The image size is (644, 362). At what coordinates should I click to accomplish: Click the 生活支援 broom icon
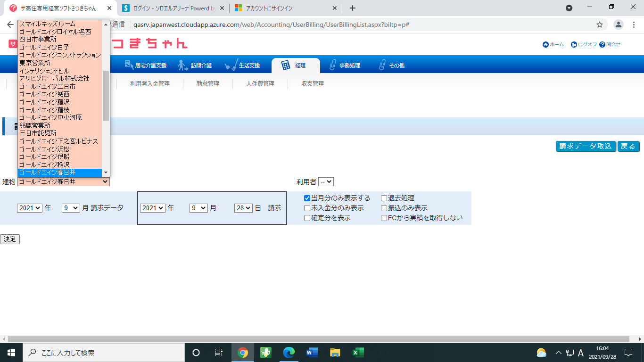coord(231,66)
